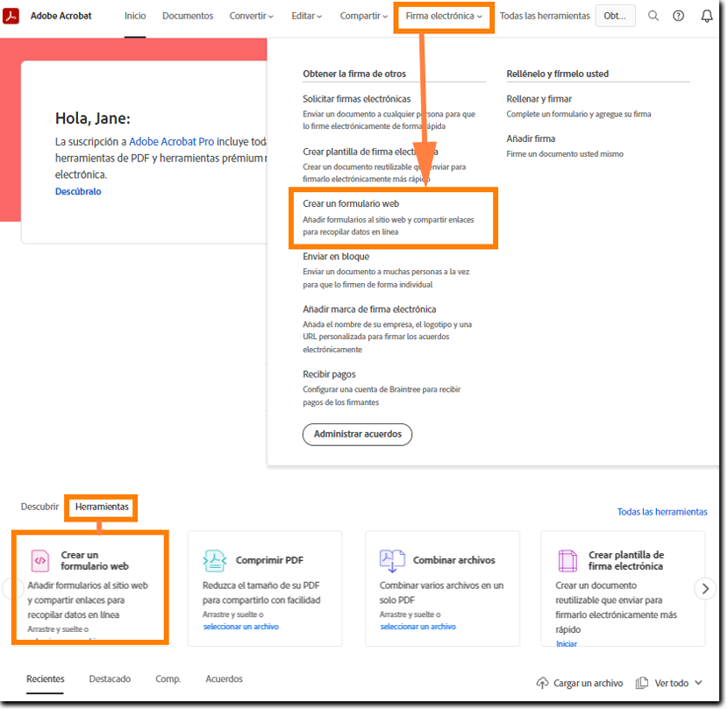Select the Crear plantilla de firma electrónica icon
Screen dimensions: 728x710
coord(567,558)
